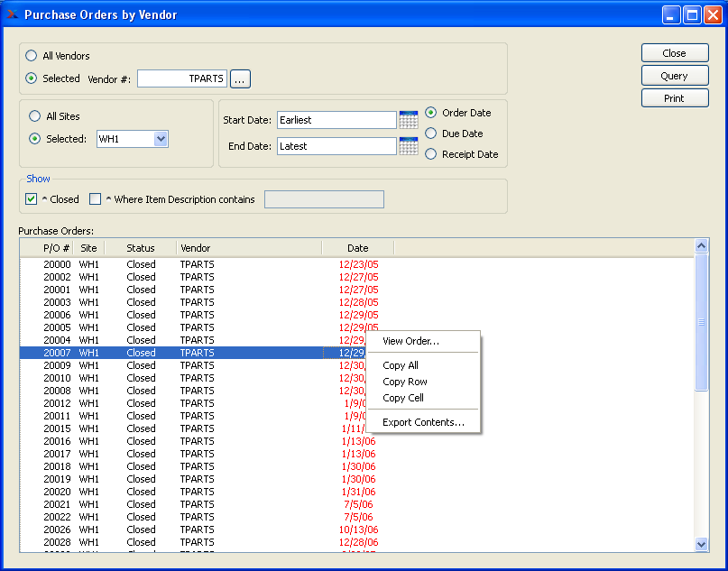
Task: Enable Where Item Description contains checkbox
Action: [x=95, y=199]
